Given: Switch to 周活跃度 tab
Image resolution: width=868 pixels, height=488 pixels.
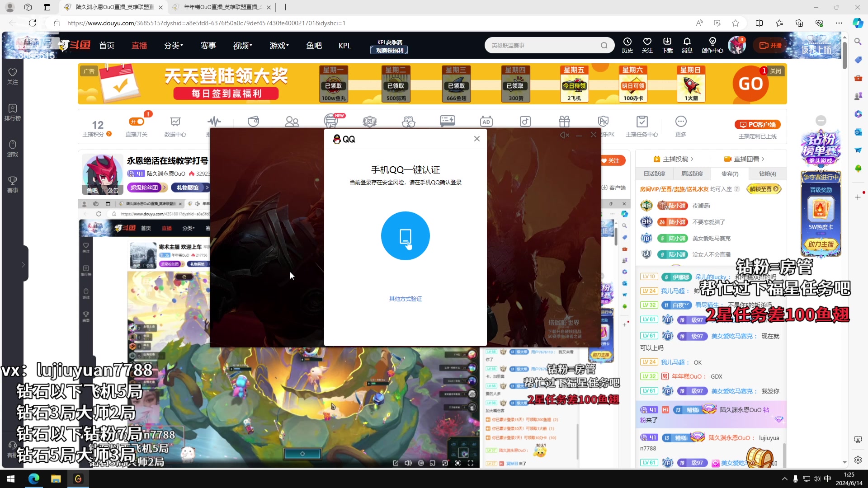Looking at the screenshot, I should (x=692, y=174).
